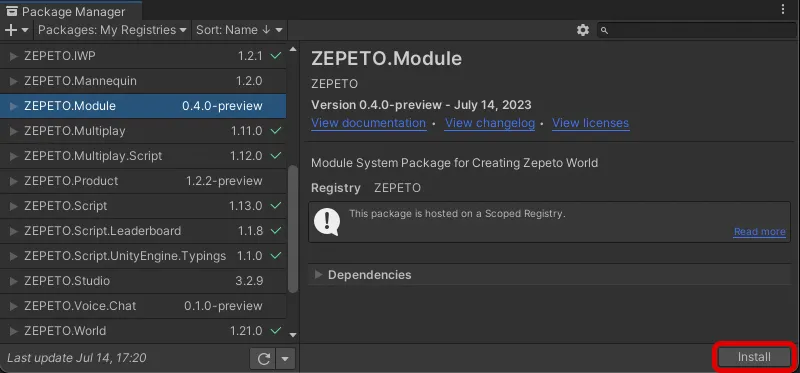This screenshot has width=800, height=373.
Task: Select ZEPETO.Voice.Chat in the package list
Action: (x=143, y=306)
